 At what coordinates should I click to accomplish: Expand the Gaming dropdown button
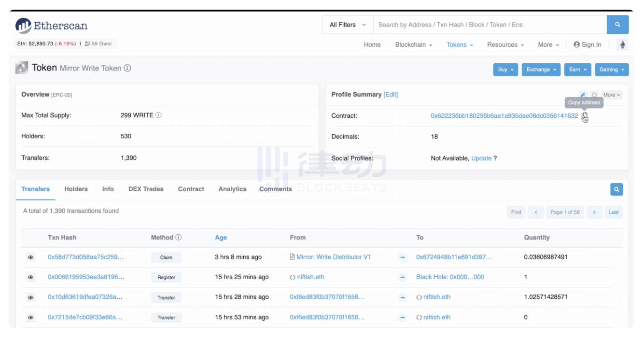coord(611,70)
